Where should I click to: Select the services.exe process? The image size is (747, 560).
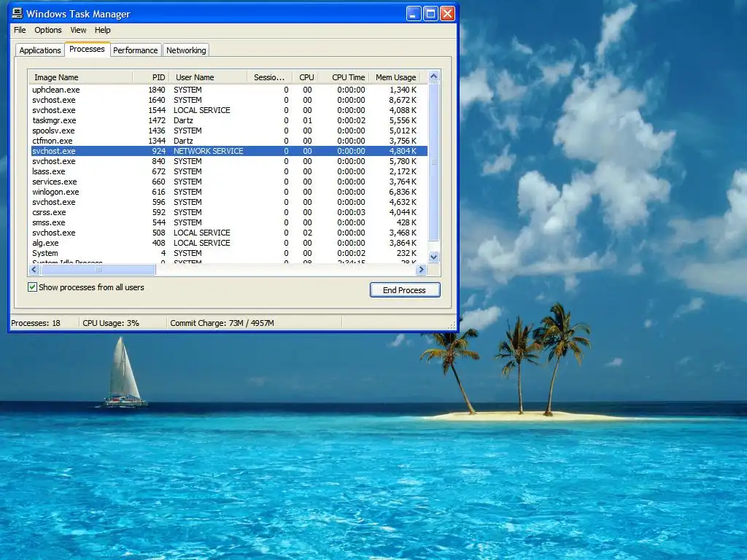pyautogui.click(x=228, y=182)
